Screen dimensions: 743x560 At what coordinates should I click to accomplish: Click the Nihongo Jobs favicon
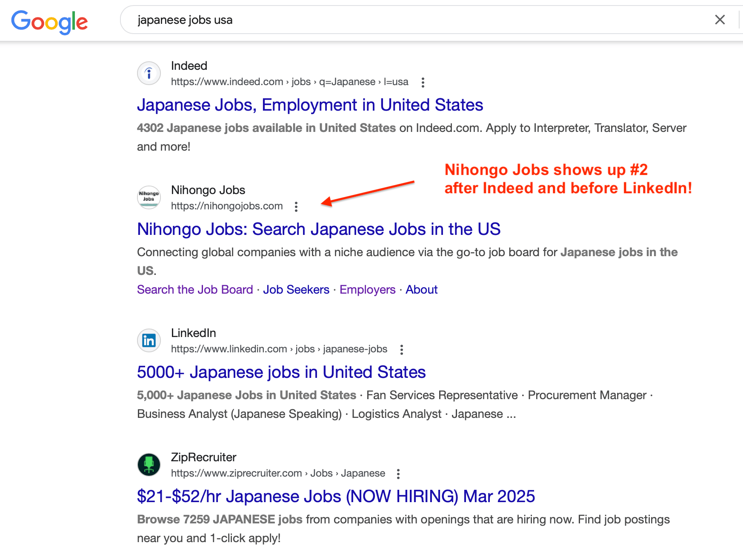point(149,197)
